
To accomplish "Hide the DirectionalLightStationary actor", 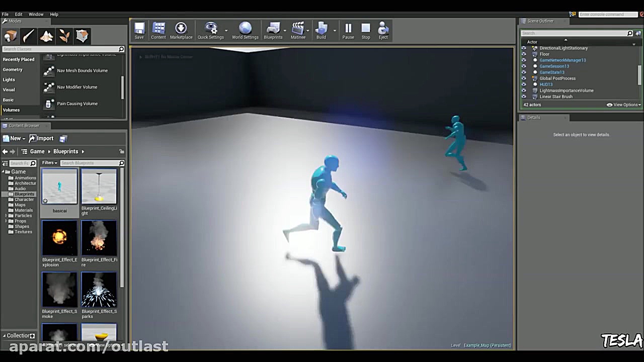I will (524, 48).
